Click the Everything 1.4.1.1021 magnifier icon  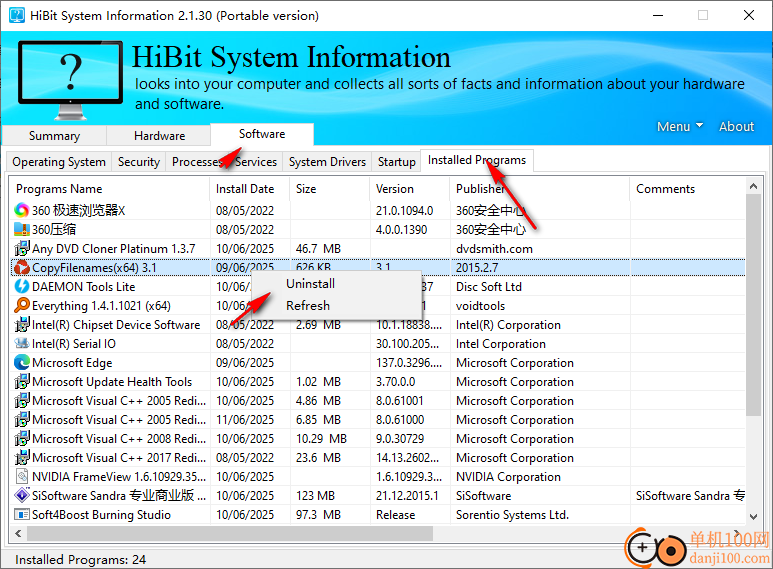click(22, 306)
